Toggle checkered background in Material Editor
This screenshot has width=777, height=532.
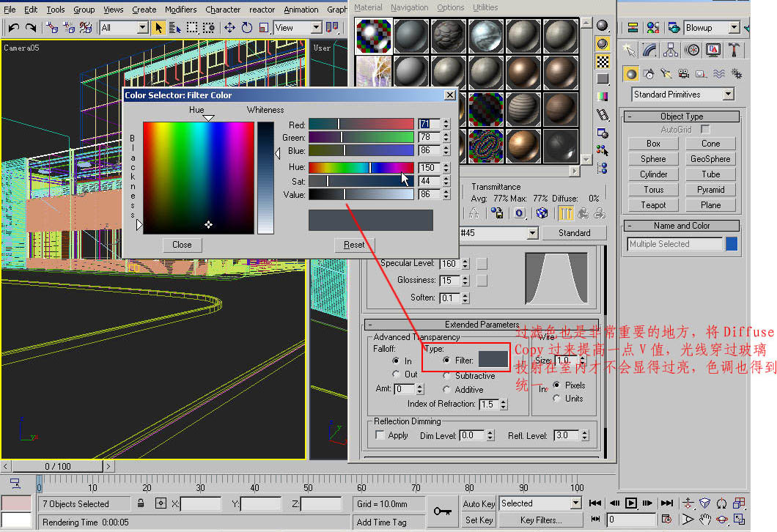click(x=603, y=62)
